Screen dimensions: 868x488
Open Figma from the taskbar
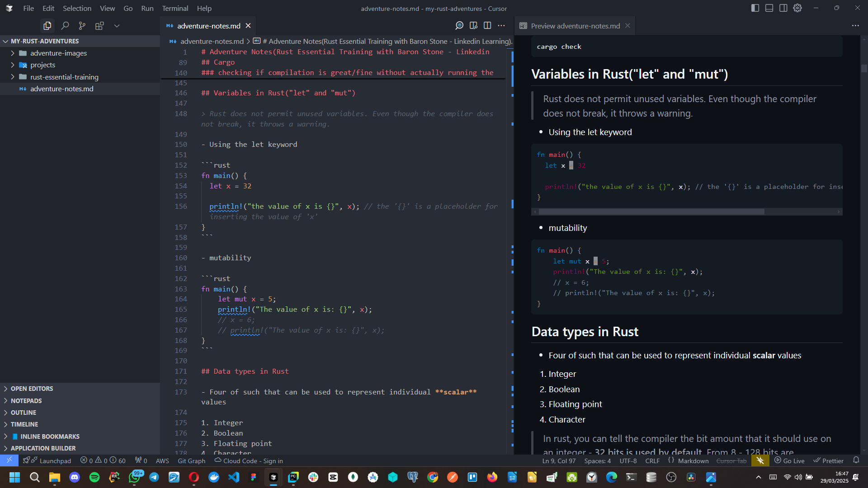[254, 477]
